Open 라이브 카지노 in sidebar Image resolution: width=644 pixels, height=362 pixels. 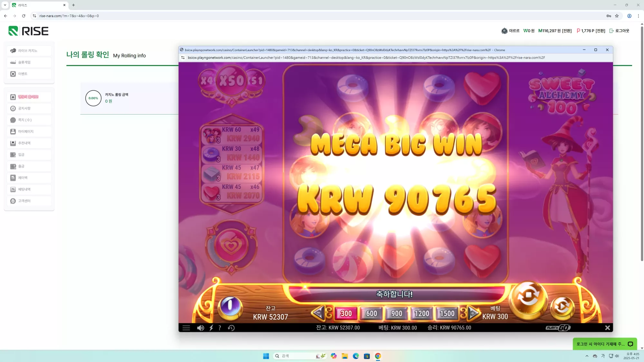29,51
